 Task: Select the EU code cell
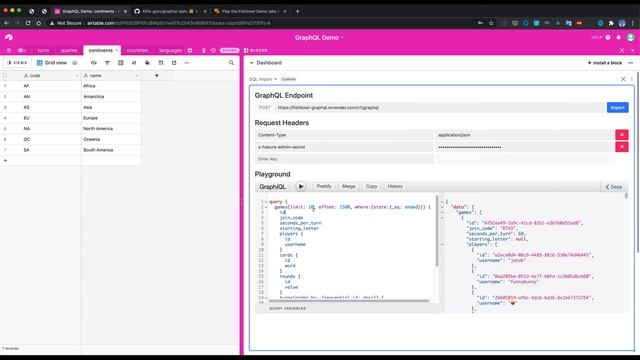51,118
